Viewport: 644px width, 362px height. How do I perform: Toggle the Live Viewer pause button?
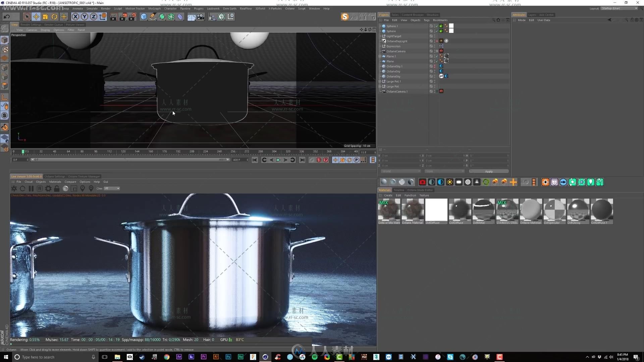click(x=31, y=188)
